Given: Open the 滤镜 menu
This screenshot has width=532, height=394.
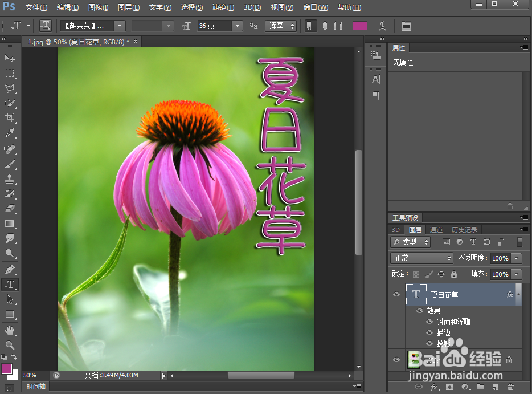Looking at the screenshot, I should coord(222,7).
